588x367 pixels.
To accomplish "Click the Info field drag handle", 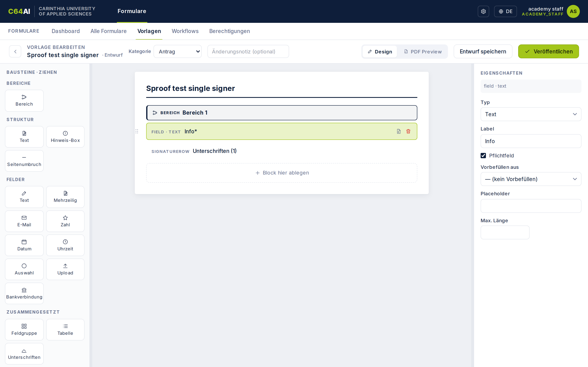I will pyautogui.click(x=137, y=131).
